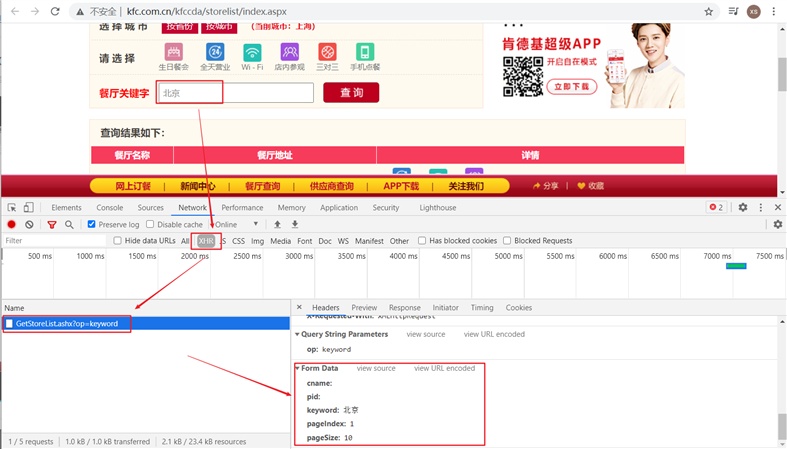The width and height of the screenshot is (787, 449).
Task: Click view URL encoded next to Query String Parameters
Action: (494, 334)
